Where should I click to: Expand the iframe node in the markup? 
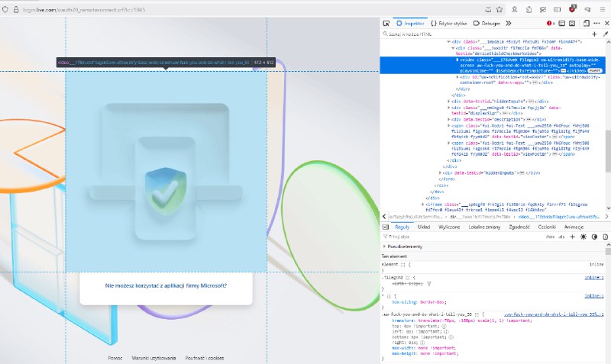(x=423, y=205)
